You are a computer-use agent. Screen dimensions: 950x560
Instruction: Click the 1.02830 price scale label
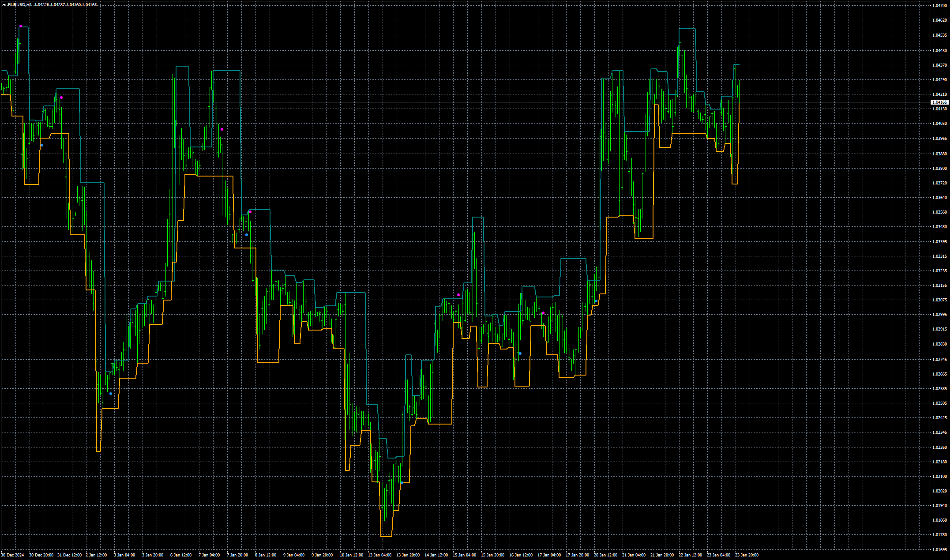tap(940, 344)
